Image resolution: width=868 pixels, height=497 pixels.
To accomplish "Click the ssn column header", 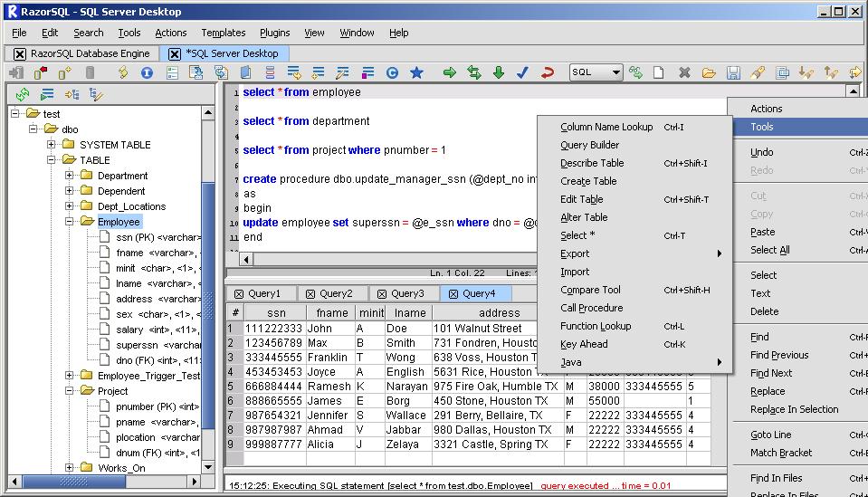I will (276, 312).
